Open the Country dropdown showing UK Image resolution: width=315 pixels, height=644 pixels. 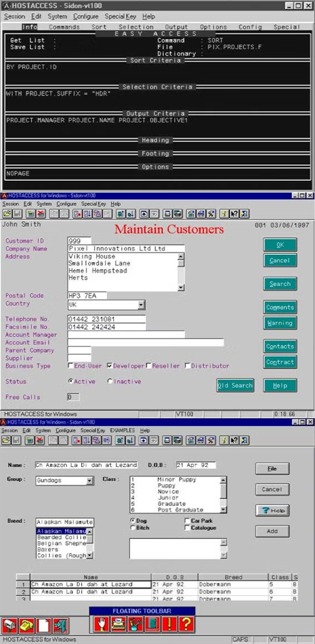[x=141, y=305]
